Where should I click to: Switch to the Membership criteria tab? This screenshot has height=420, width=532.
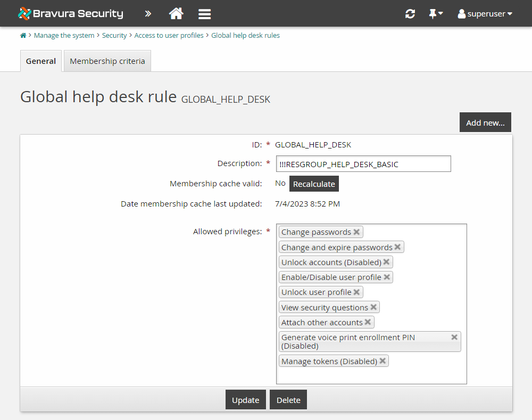107,61
